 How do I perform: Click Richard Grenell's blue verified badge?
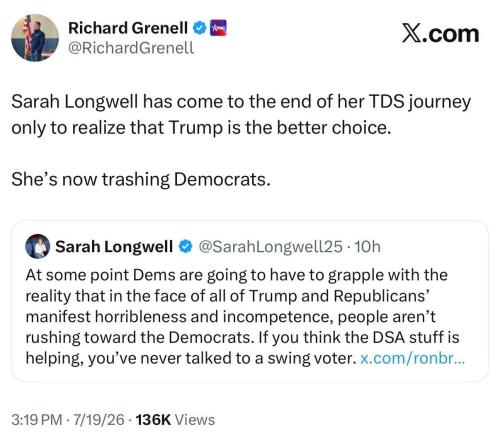click(x=200, y=28)
